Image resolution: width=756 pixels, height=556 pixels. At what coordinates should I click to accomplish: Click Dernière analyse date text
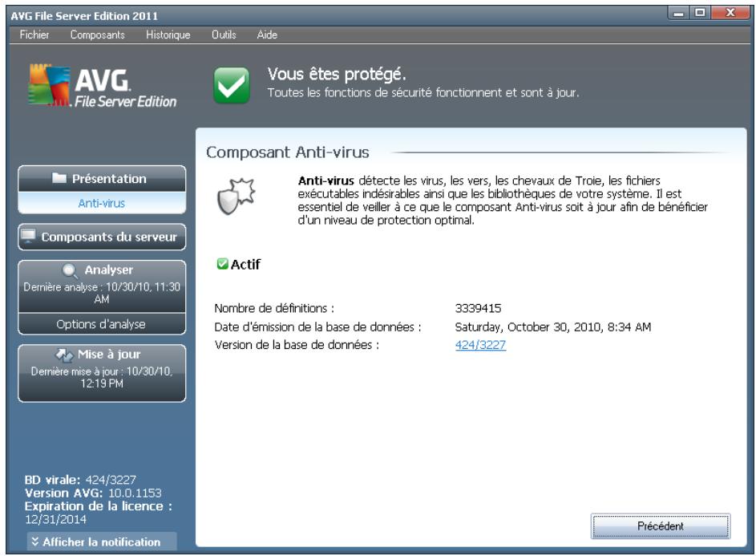102,293
